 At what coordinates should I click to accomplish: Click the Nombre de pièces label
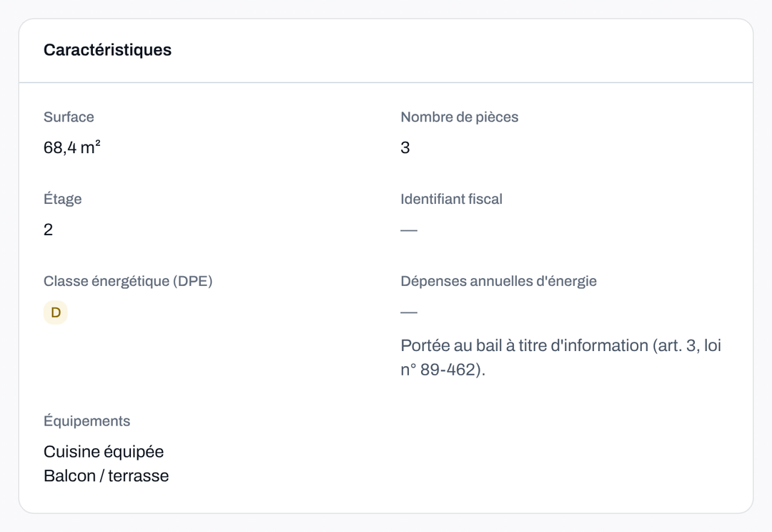point(460,117)
